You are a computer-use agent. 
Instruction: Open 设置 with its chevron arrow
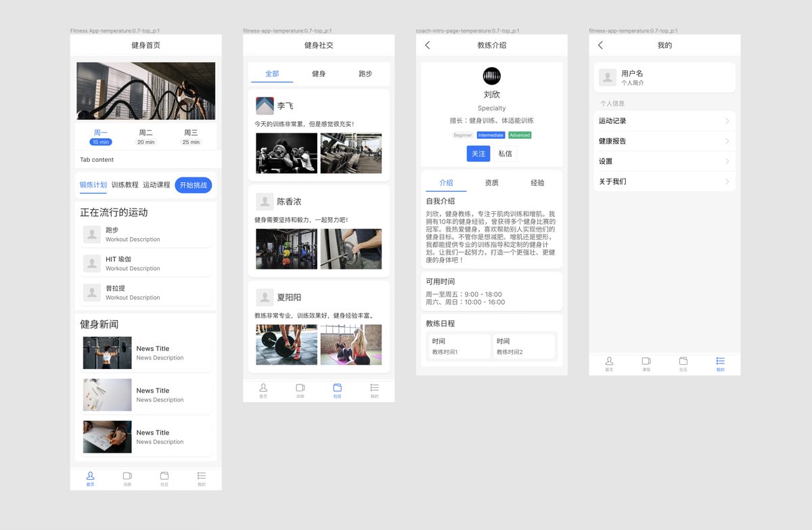727,162
